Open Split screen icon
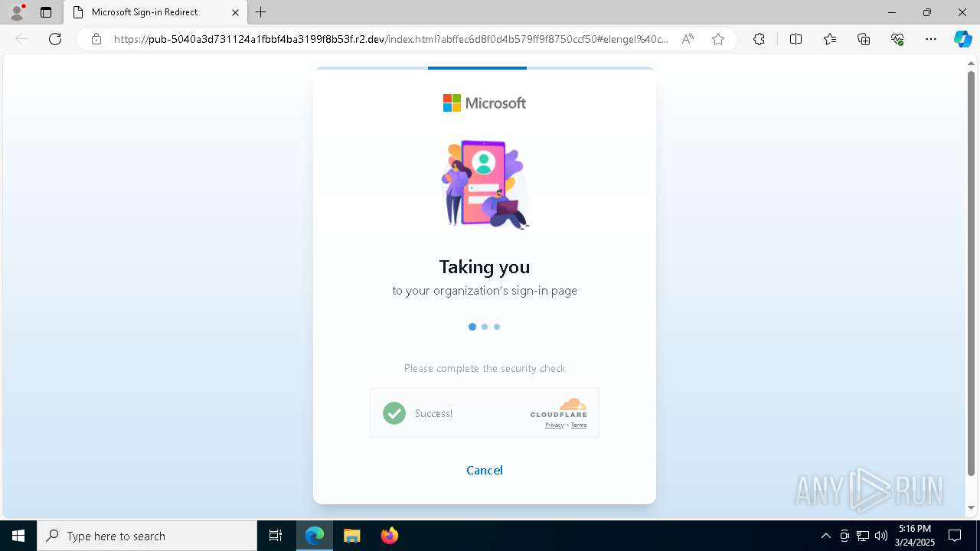The image size is (980, 551). pos(795,39)
